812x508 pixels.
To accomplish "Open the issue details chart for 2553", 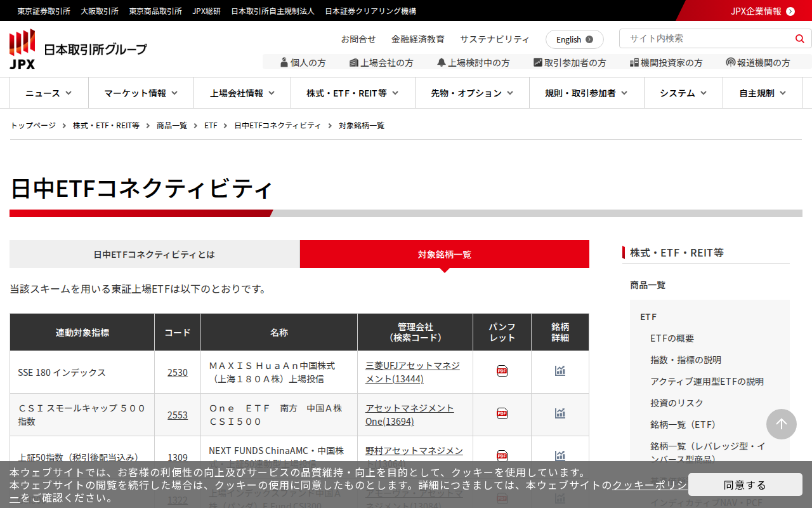I will coord(560,413).
